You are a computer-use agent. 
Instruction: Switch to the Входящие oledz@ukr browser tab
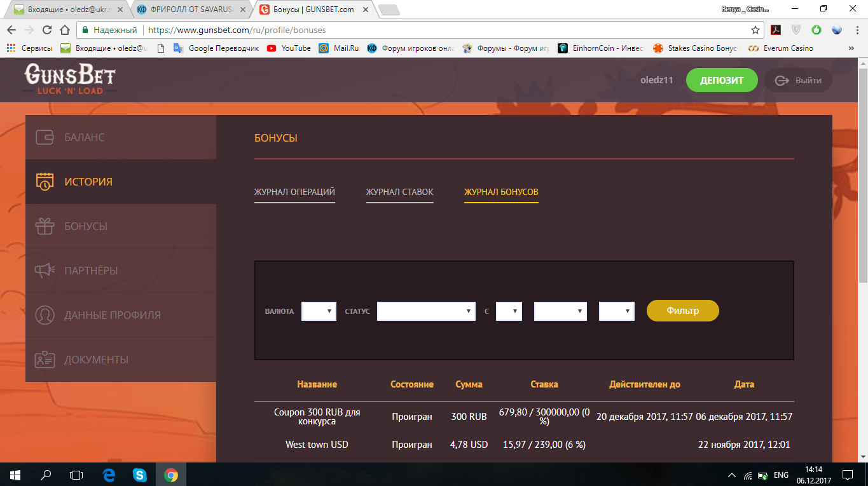(67, 10)
